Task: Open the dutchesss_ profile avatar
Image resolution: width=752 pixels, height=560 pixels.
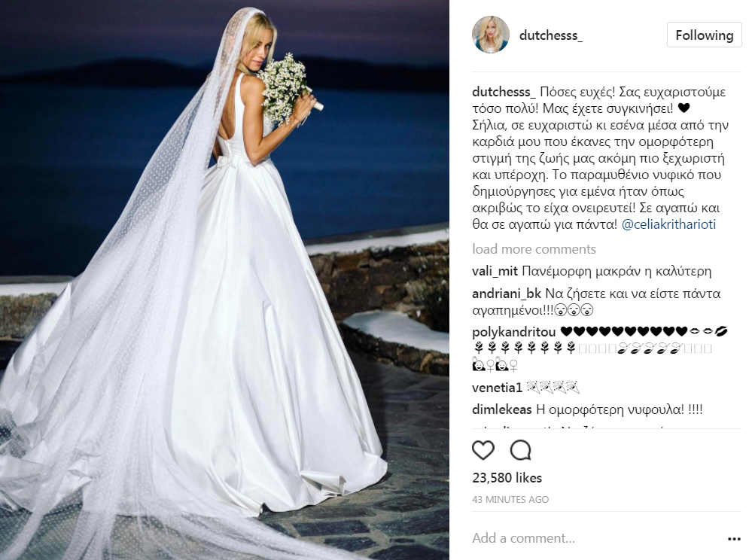Action: (491, 35)
